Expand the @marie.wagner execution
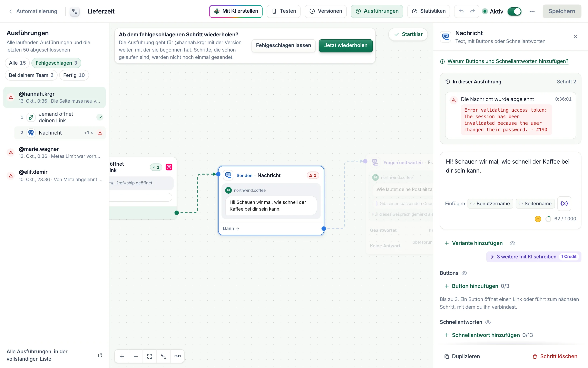The width and height of the screenshot is (588, 368). coord(55,152)
